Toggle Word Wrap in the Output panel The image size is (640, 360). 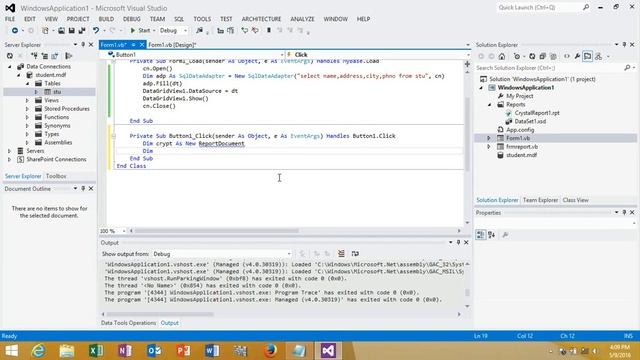355,254
